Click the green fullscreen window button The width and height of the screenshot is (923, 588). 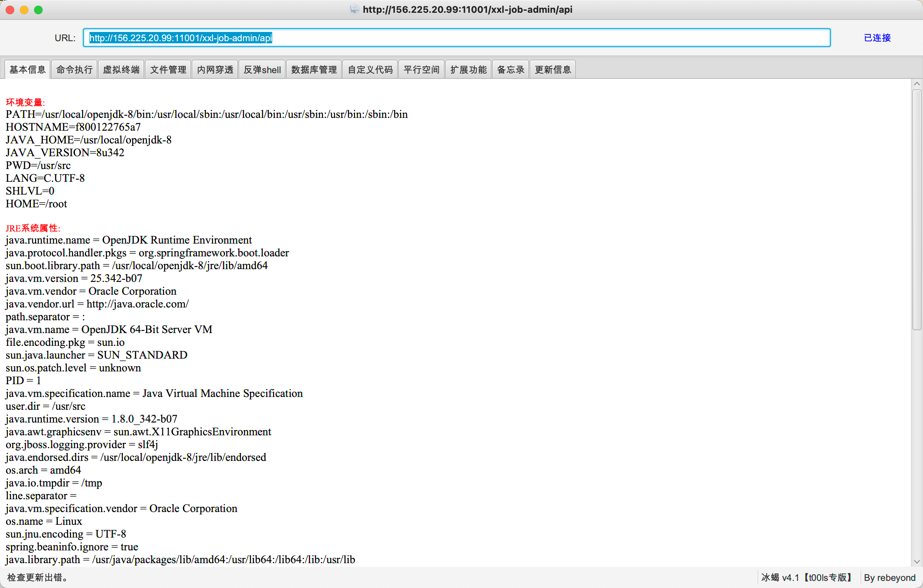pos(38,10)
